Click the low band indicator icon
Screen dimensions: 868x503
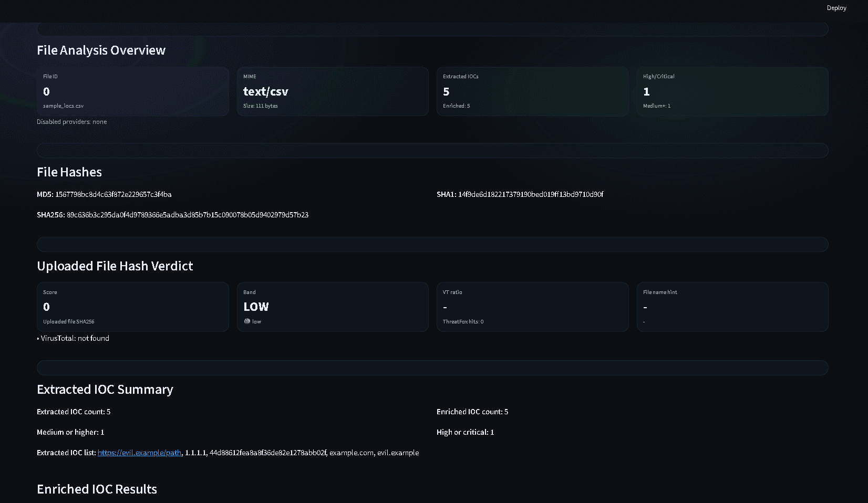tap(247, 321)
